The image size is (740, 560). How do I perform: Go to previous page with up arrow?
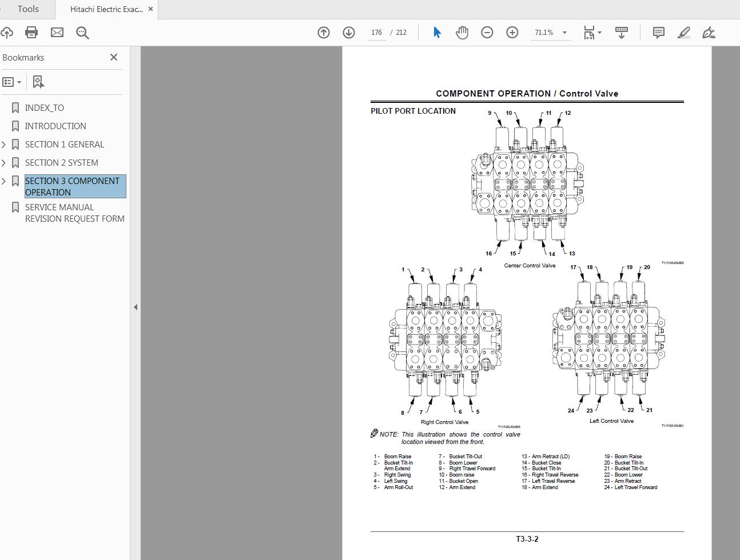324,33
